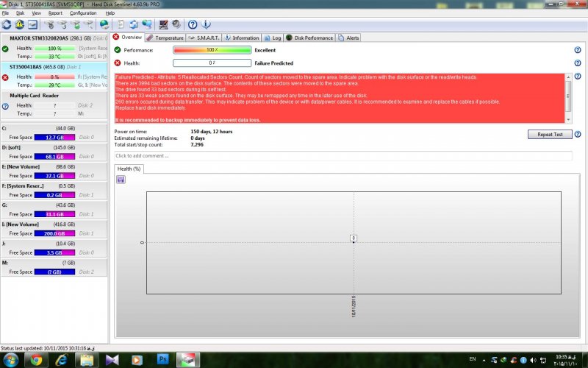The height and width of the screenshot is (368, 588).
Task: Click the disk with magnifier toolbar icon
Action: 88,25
